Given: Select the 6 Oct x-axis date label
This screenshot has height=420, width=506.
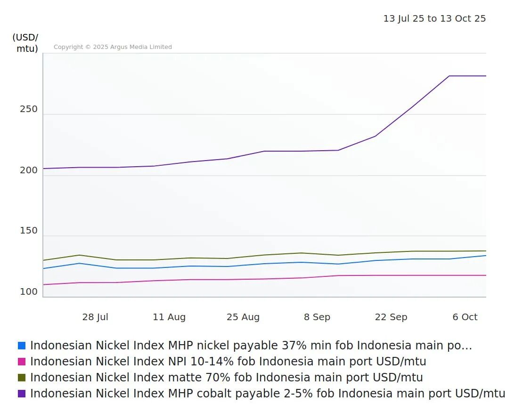Looking at the screenshot, I should 465,317.
